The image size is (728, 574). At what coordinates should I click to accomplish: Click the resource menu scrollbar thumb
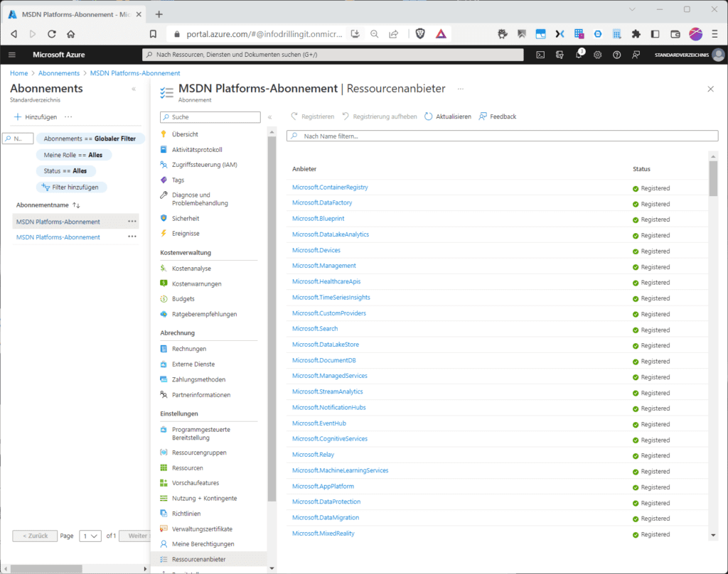coord(272,319)
